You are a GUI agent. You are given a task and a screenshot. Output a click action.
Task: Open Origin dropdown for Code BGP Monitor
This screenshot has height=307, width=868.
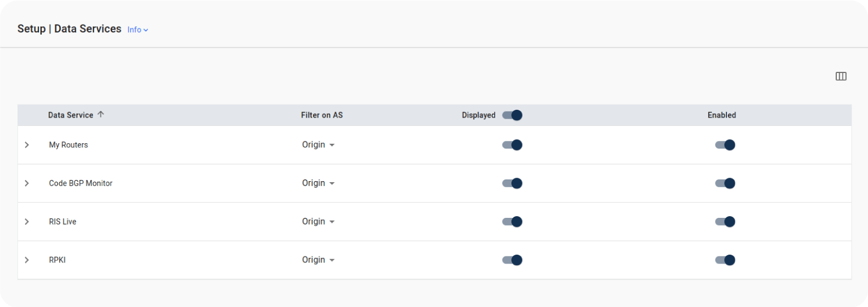[318, 183]
